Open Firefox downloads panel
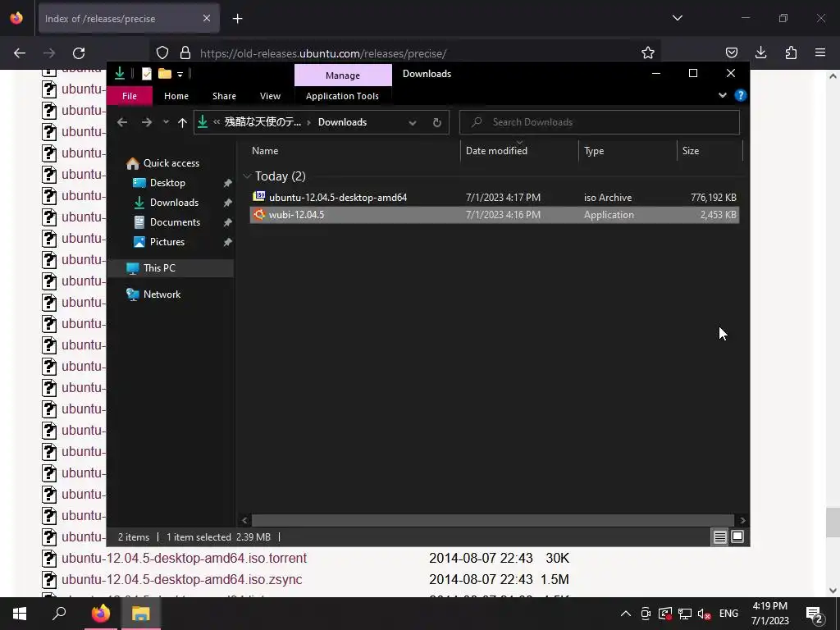 click(x=760, y=52)
